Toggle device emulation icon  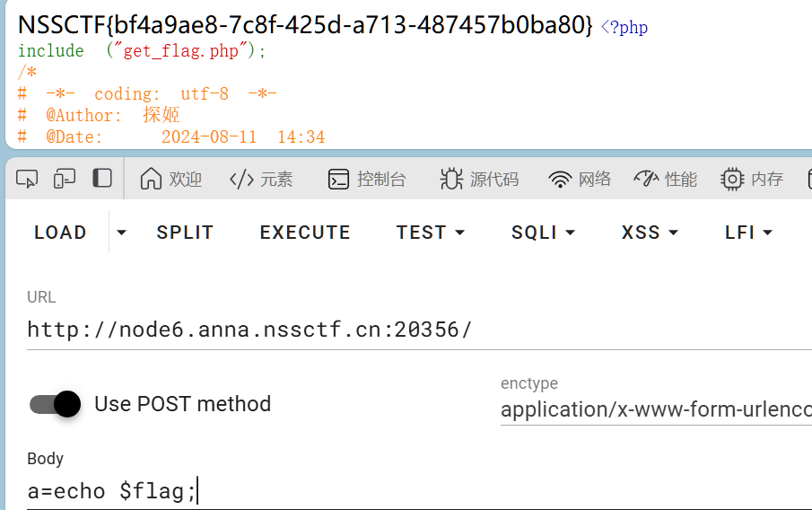click(65, 179)
